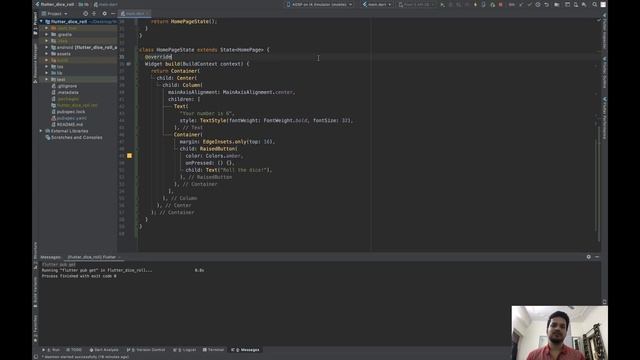Click the VCS history clock icon

(x=538, y=4)
